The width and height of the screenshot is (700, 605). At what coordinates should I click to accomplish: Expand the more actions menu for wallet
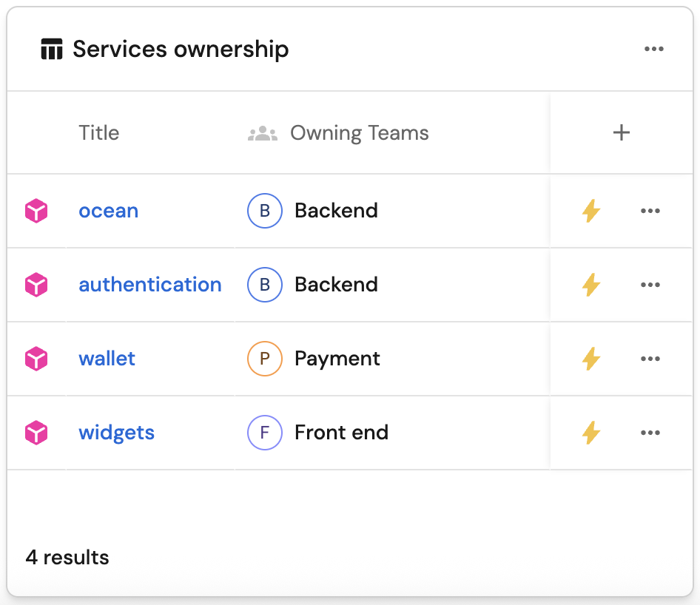650,359
